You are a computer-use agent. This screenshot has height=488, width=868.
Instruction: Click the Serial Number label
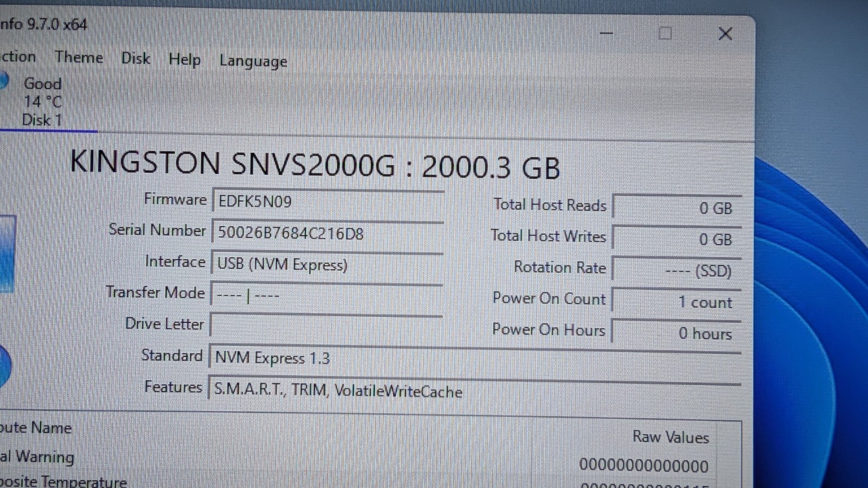pos(157,230)
